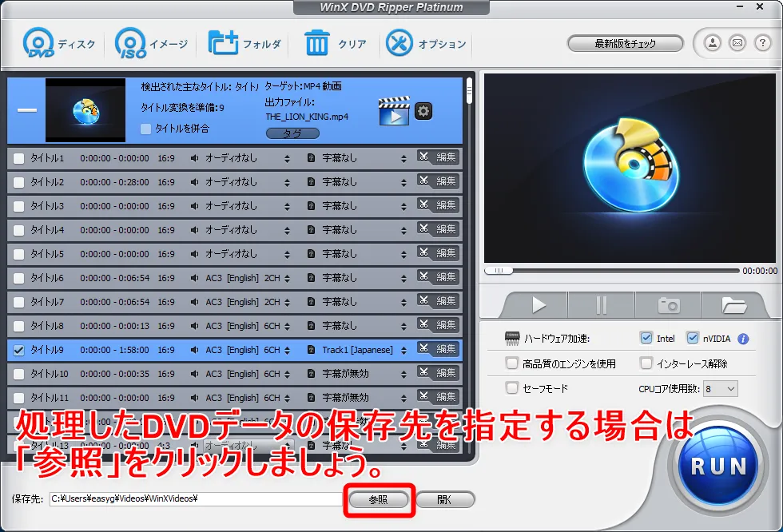
Task: Toggle the Intel hardware acceleration checkbox
Action: [646, 338]
